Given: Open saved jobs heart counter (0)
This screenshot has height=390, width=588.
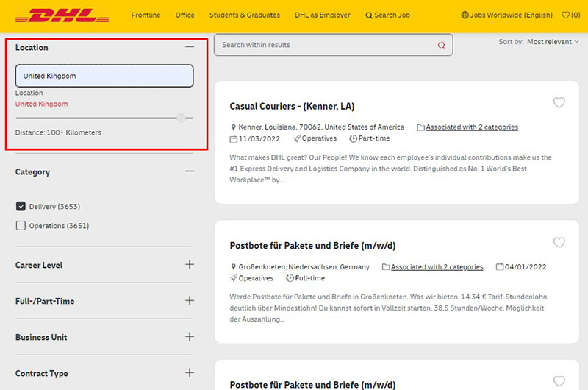Looking at the screenshot, I should tap(571, 15).
